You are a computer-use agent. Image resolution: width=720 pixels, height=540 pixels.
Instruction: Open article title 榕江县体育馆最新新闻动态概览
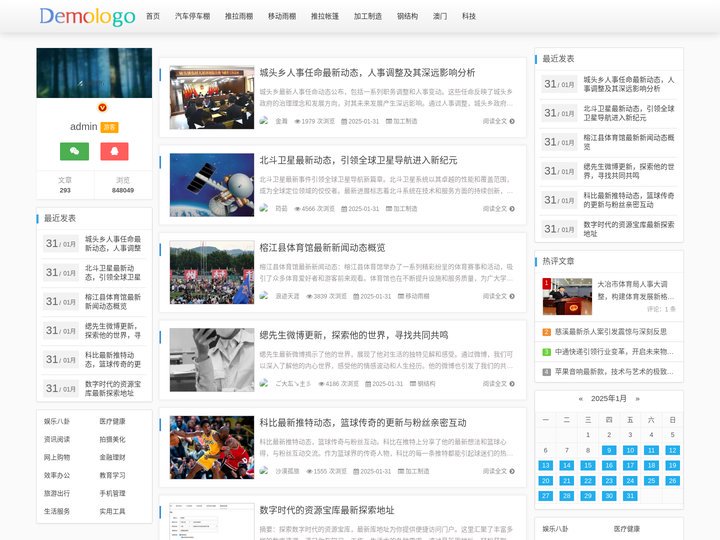pyautogui.click(x=322, y=248)
